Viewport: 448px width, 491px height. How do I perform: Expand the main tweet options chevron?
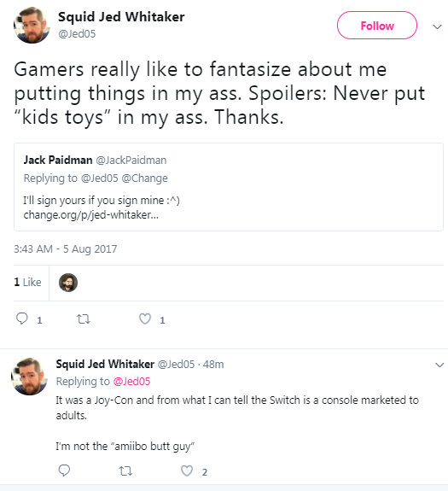tap(437, 27)
